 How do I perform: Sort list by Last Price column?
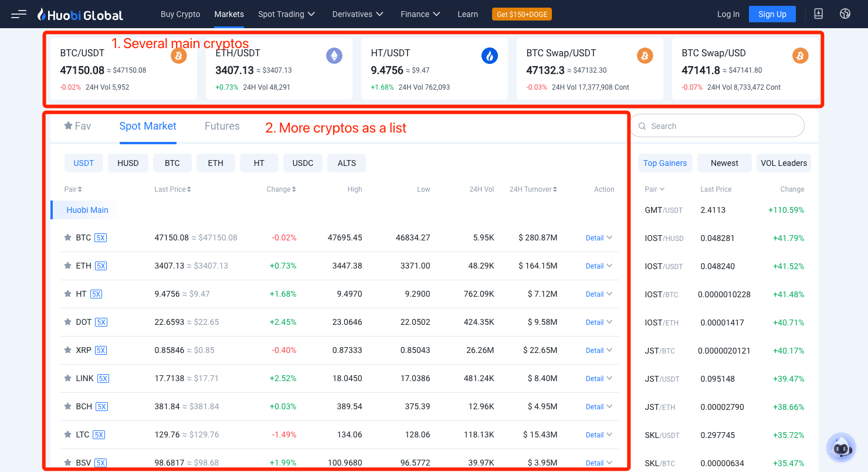173,189
